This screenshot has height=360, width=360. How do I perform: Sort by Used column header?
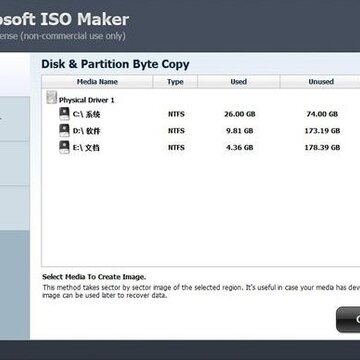point(239,82)
